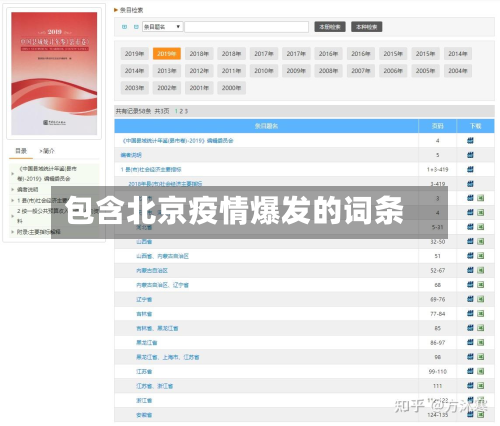This screenshot has width=500, height=426.
Task: Click green Excel icon in 山西省 row
Action: coord(480,241)
